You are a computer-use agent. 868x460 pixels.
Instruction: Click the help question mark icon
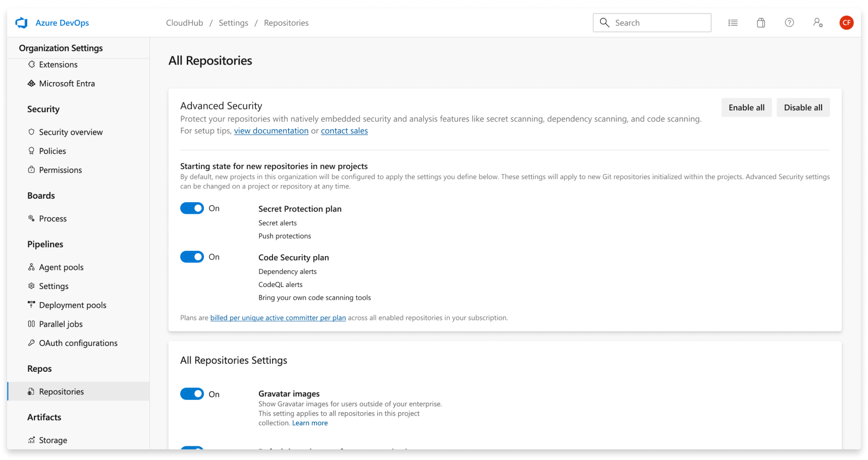(x=789, y=23)
